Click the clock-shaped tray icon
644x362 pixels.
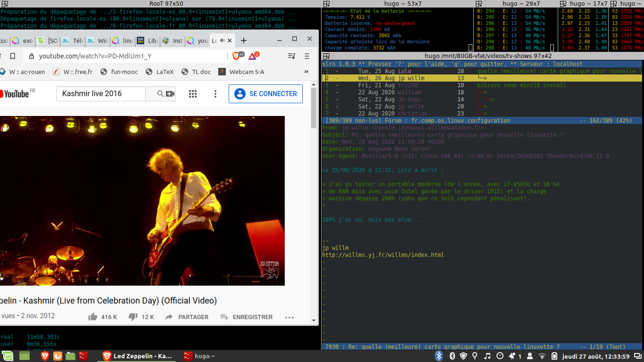point(500,356)
